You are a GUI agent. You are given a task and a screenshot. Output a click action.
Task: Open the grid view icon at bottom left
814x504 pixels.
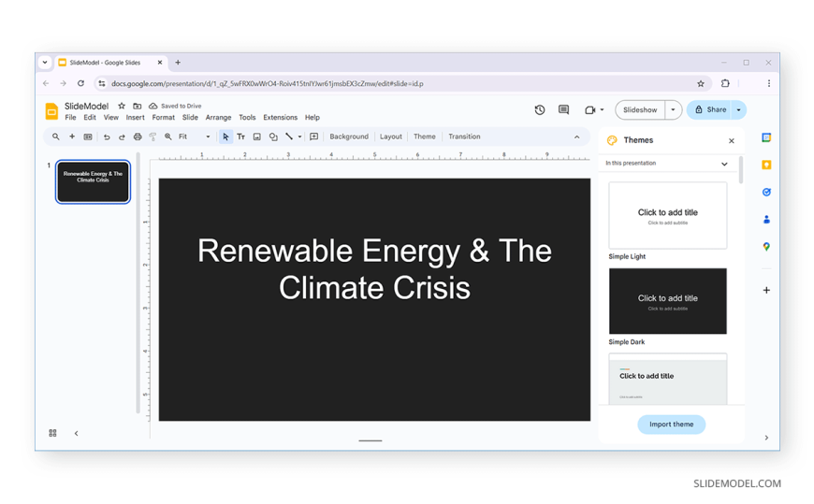tap(52, 434)
